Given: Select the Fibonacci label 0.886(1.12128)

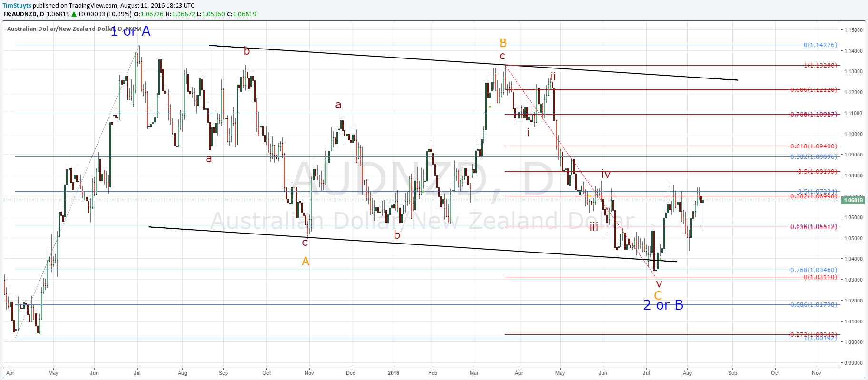Looking at the screenshot, I should click(x=814, y=89).
